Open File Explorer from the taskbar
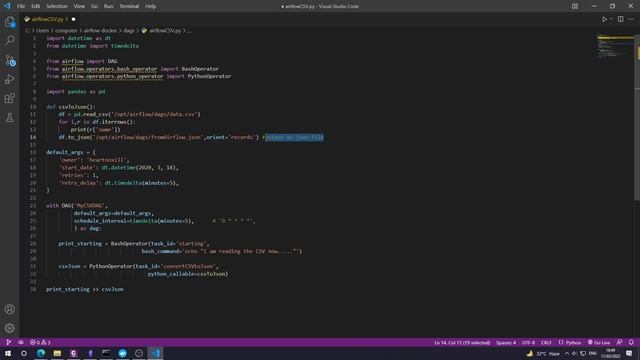The height and width of the screenshot is (360, 640). click(57, 353)
